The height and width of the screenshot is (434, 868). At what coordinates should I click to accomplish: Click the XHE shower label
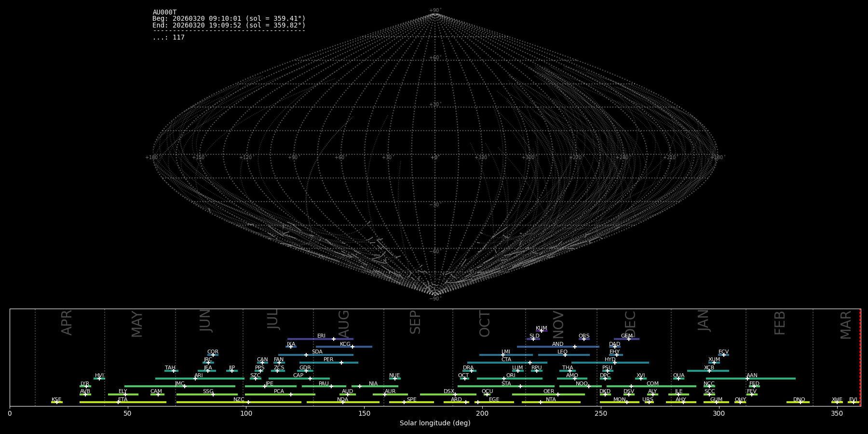pyautogui.click(x=837, y=400)
